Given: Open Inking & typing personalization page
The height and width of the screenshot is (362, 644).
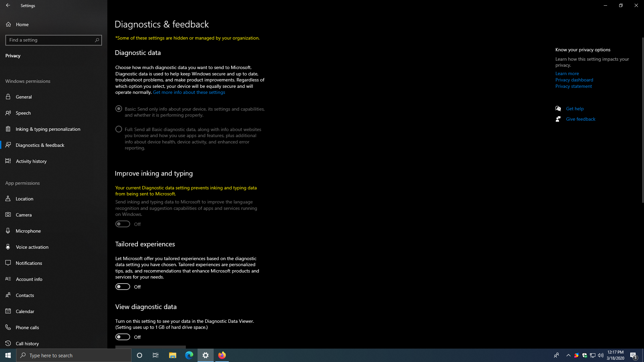Looking at the screenshot, I should [48, 129].
